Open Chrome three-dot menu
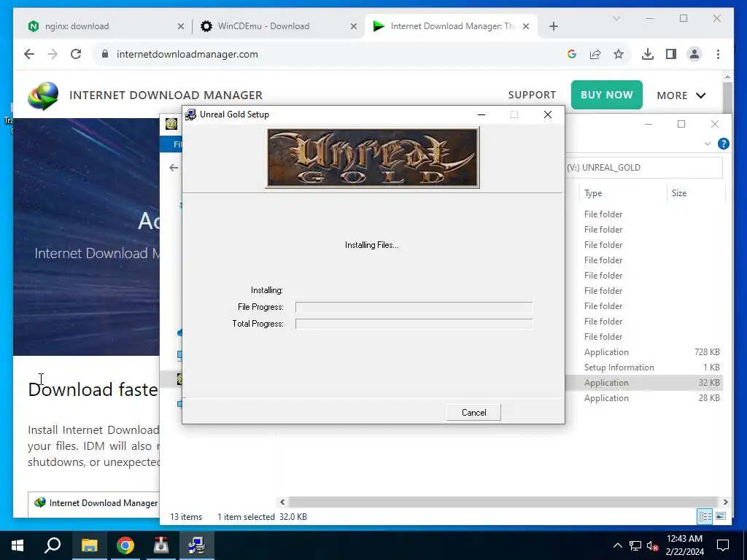The image size is (747, 560). coord(718,54)
